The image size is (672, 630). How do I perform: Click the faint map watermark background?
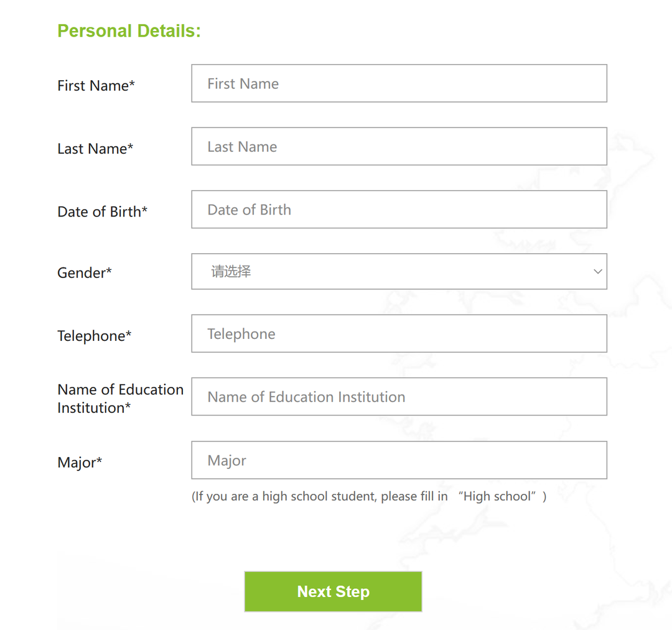(635, 187)
